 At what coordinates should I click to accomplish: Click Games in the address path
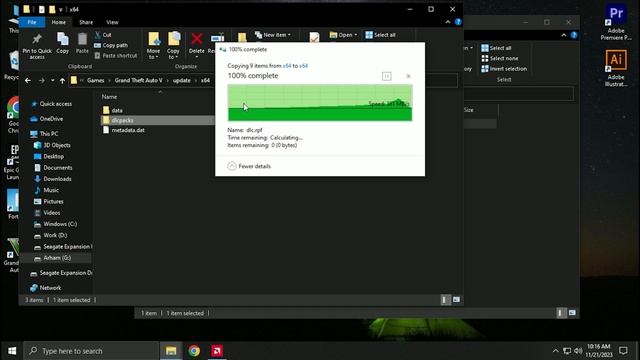click(x=96, y=80)
